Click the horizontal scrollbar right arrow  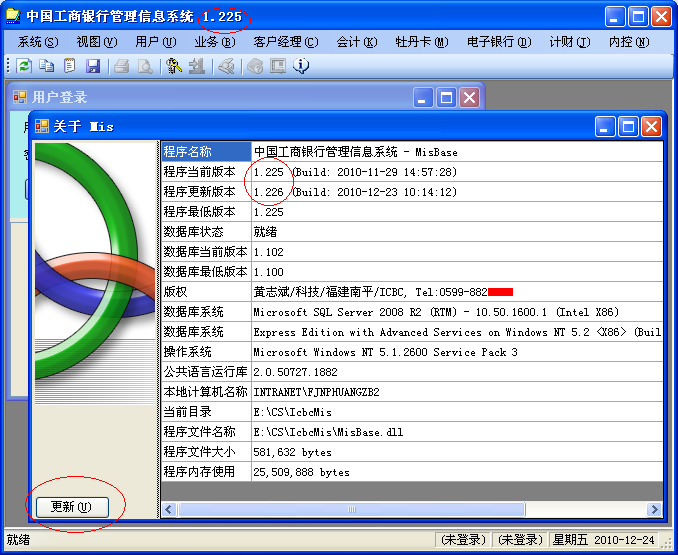point(655,509)
